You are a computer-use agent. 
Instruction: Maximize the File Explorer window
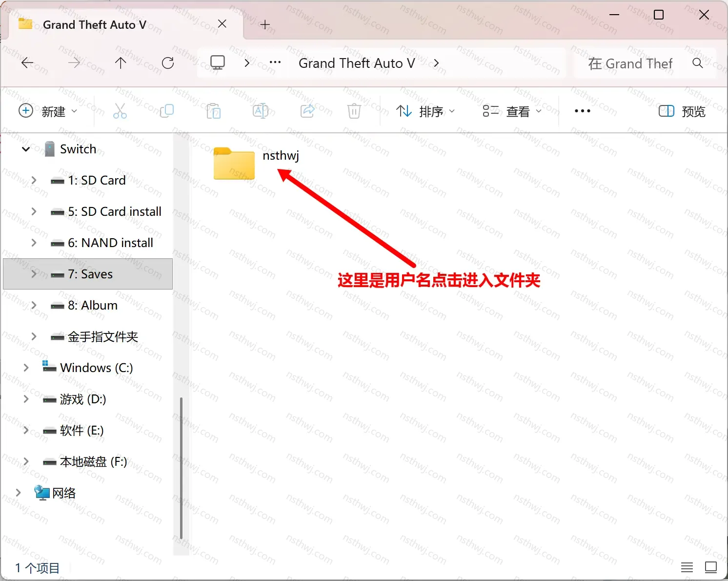tap(659, 15)
